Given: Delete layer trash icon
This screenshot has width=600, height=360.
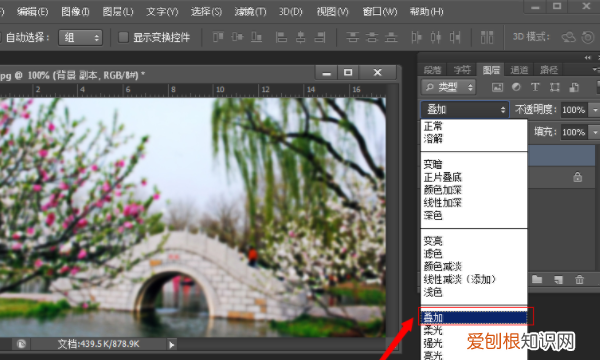Looking at the screenshot, I should [x=579, y=280].
